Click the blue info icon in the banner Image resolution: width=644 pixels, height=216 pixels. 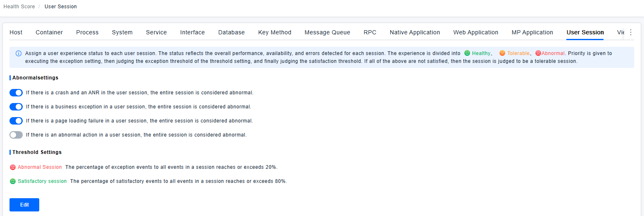point(19,53)
